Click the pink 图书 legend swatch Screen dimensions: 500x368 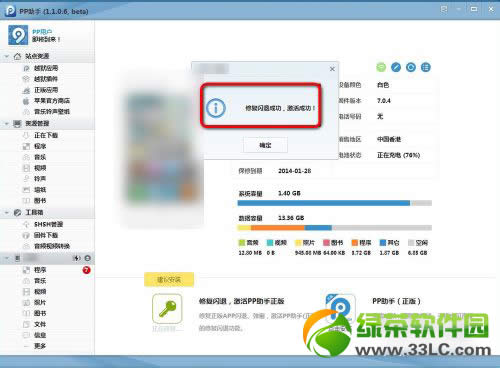(x=326, y=243)
